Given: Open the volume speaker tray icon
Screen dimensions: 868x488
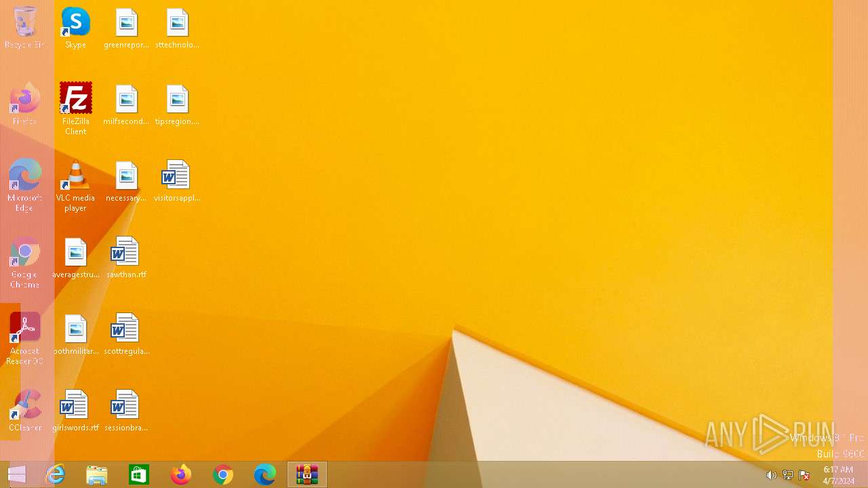Looking at the screenshot, I should click(771, 475).
